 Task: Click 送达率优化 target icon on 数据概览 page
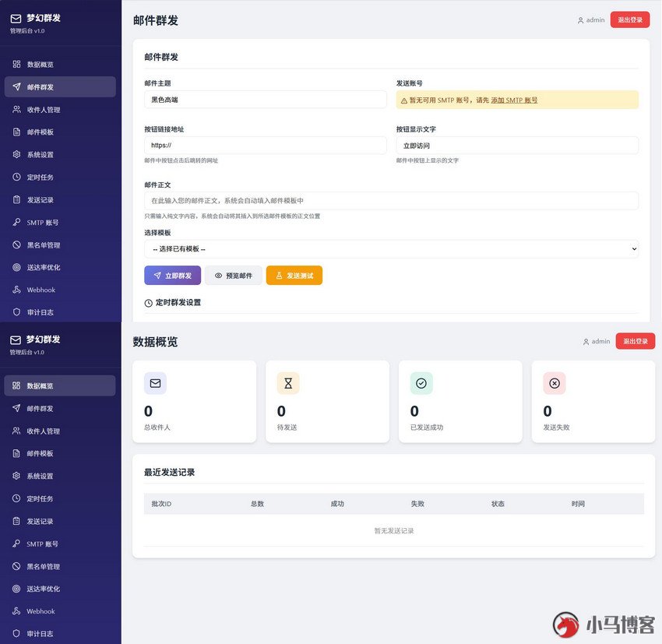click(16, 589)
